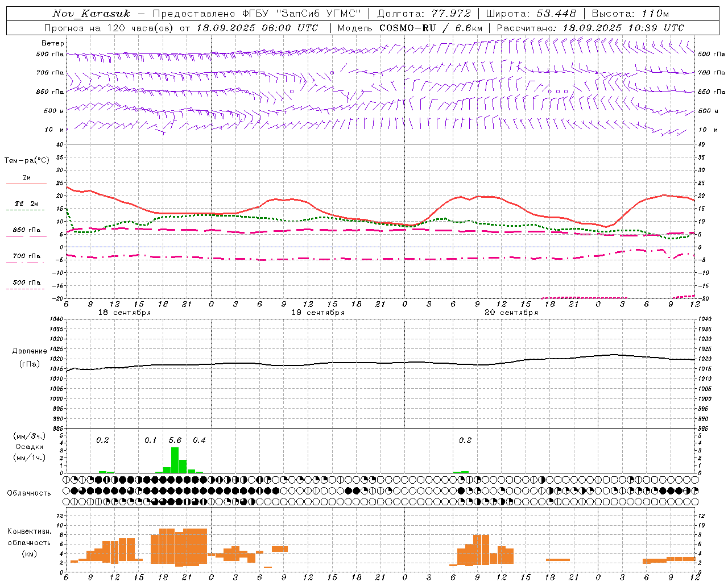This screenshot has width=728, height=582.
Task: Click the 'Рассчитано: 18.09.2025 10:39 UTC' text
Action: pos(590,28)
